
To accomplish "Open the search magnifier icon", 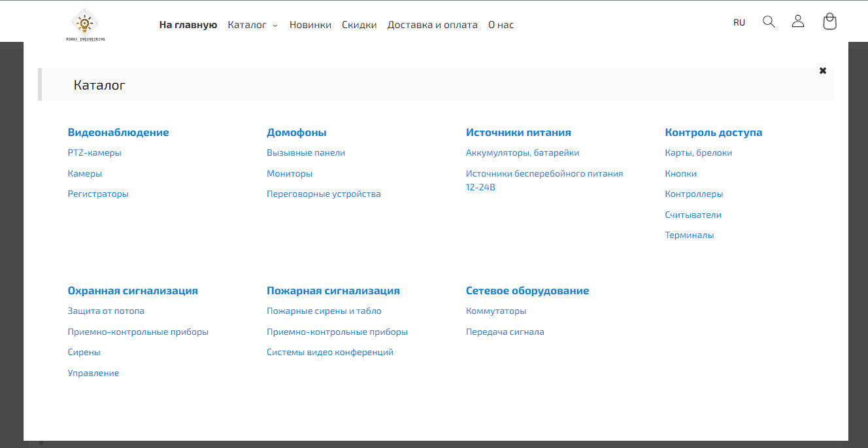I will point(769,22).
